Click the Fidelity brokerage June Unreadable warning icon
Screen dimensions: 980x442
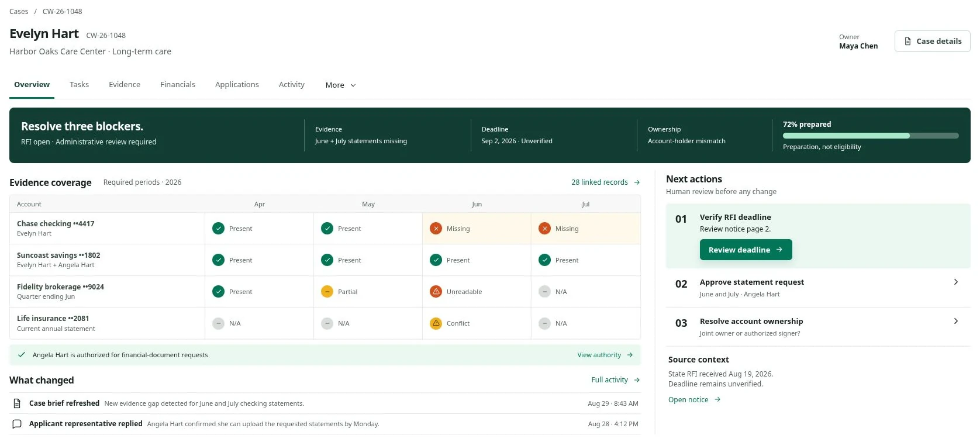[x=436, y=292]
